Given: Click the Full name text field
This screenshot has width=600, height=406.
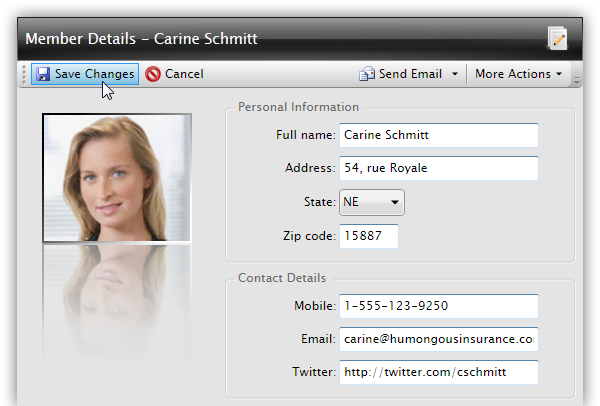Looking at the screenshot, I should coord(438,135).
